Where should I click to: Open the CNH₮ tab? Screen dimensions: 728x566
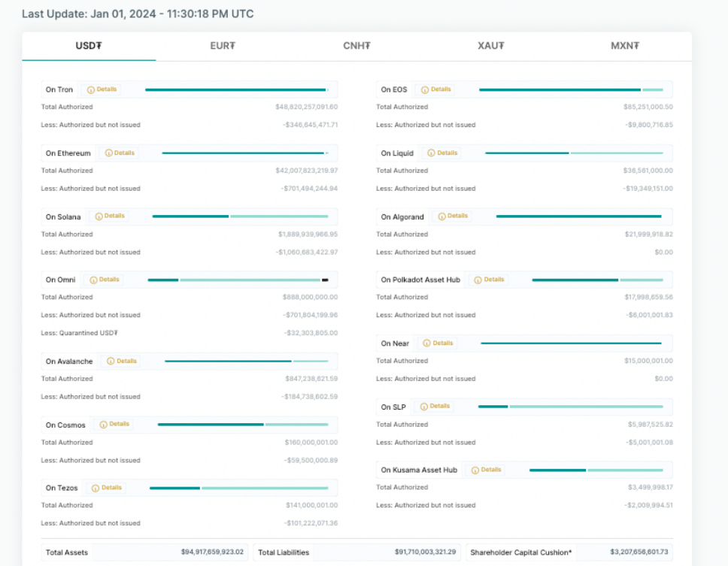pos(356,46)
